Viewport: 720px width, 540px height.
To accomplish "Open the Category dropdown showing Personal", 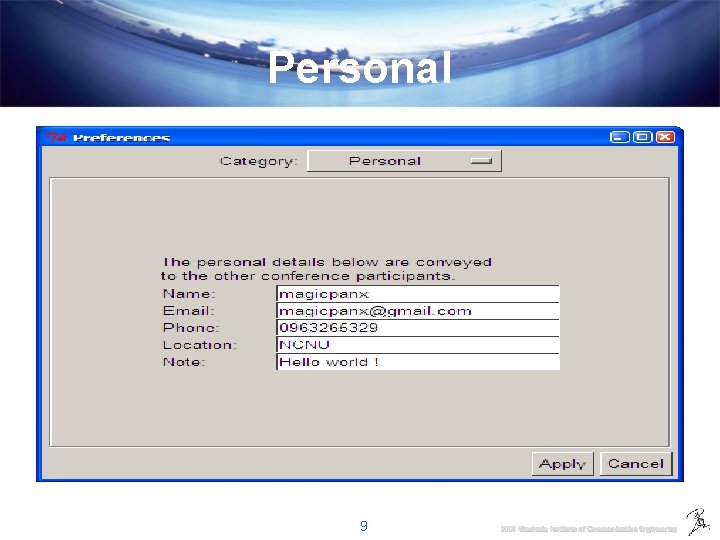I will 404,161.
